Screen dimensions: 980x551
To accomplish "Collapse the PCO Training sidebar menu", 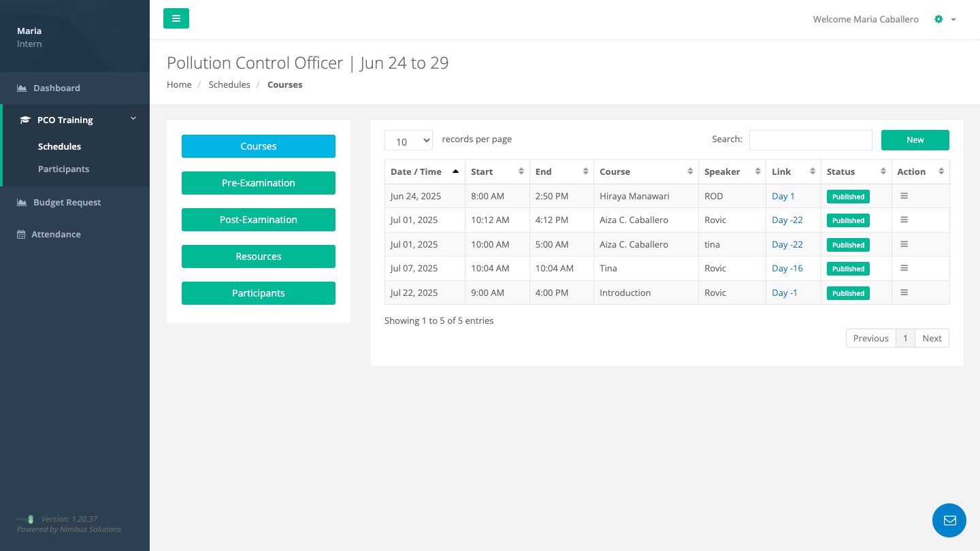I will 133,119.
